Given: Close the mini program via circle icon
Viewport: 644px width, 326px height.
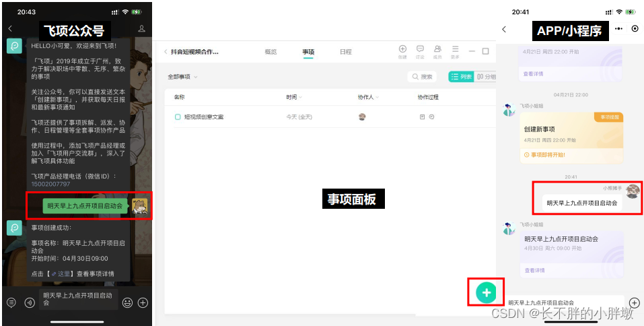Looking at the screenshot, I should click(x=635, y=29).
